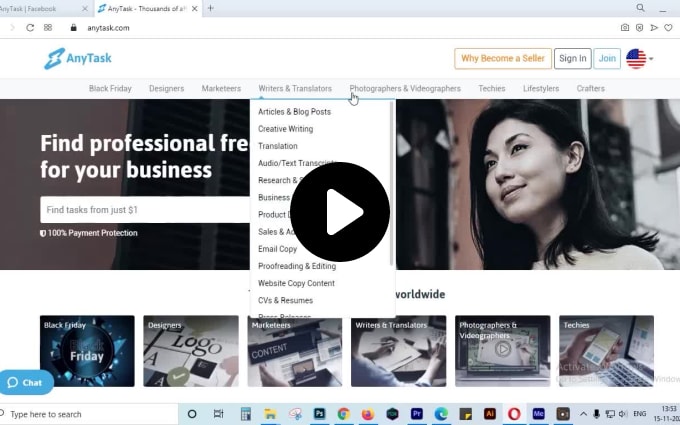Open the Designers nav menu

coord(167,88)
